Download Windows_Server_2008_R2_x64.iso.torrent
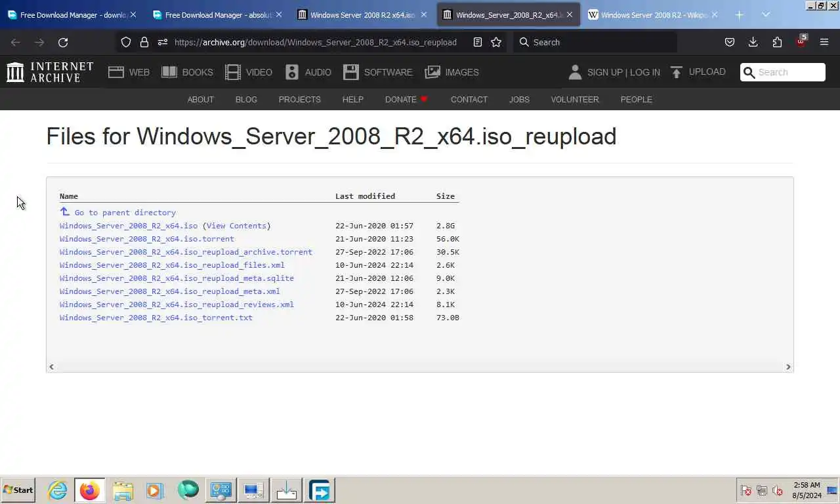840x504 pixels. (147, 239)
